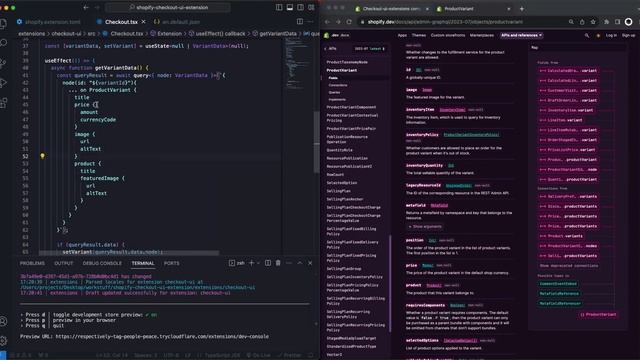Open the Search icon in VS Code activity bar
Screen dimensions: 640x360
(x=4, y=43)
